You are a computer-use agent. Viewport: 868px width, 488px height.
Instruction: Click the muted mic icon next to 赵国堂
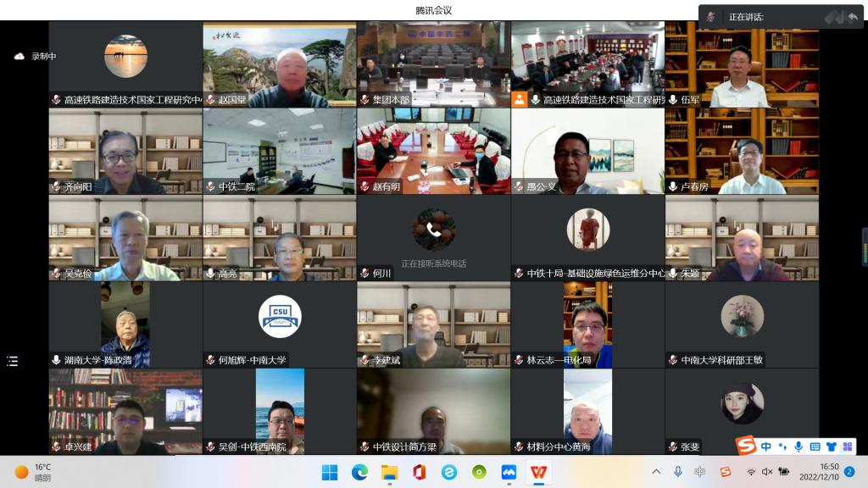[x=210, y=100]
